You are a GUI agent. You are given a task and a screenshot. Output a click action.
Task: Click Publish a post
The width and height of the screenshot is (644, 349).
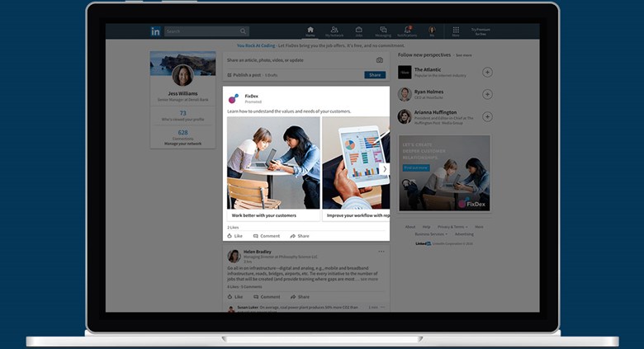pyautogui.click(x=244, y=75)
